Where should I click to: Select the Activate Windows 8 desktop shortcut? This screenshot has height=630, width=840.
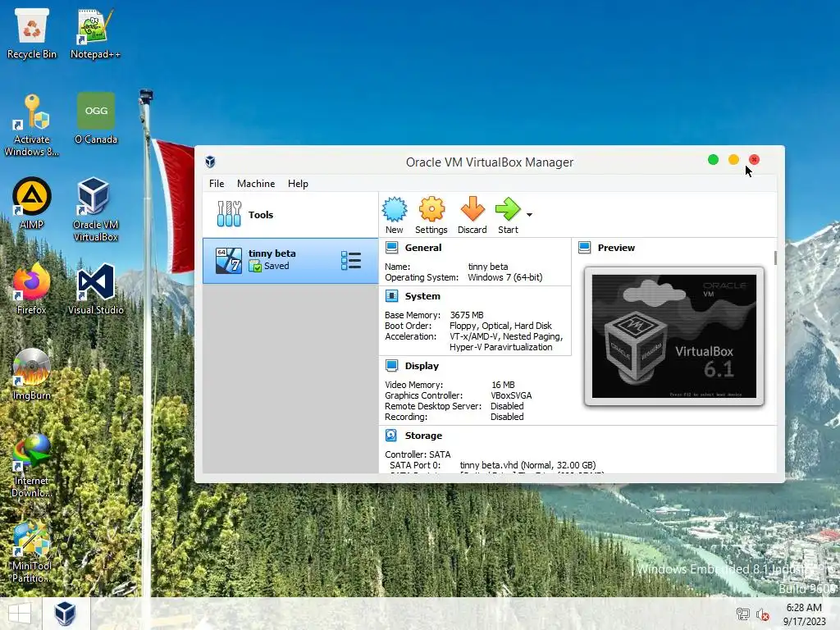pyautogui.click(x=32, y=125)
